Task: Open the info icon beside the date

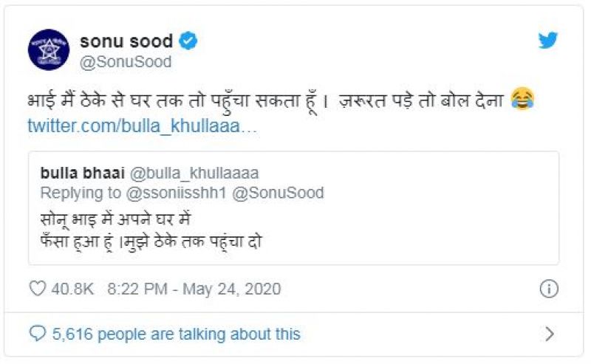Action: [x=548, y=289]
